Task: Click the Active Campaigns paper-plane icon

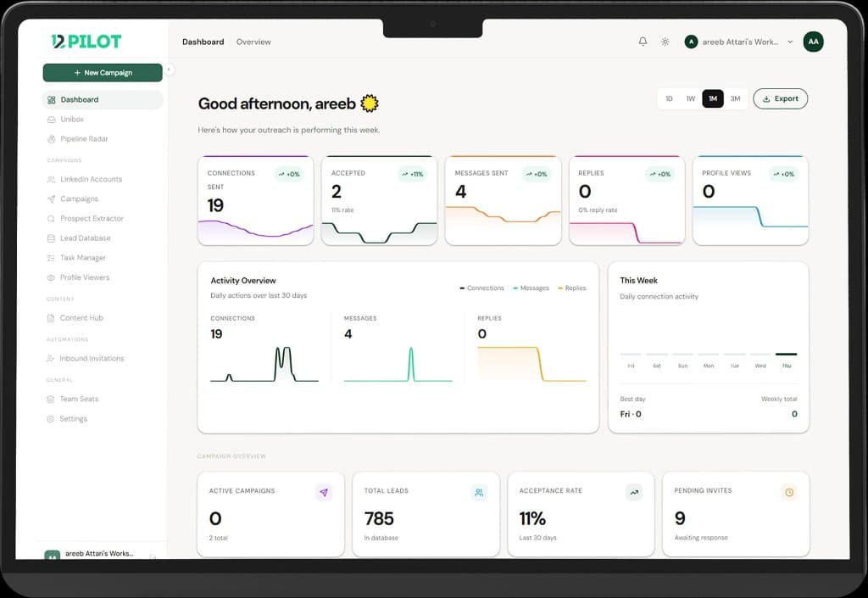Action: click(324, 492)
